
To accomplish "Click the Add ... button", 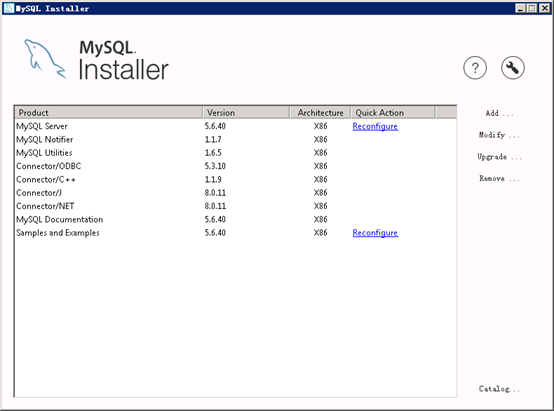I will point(499,113).
